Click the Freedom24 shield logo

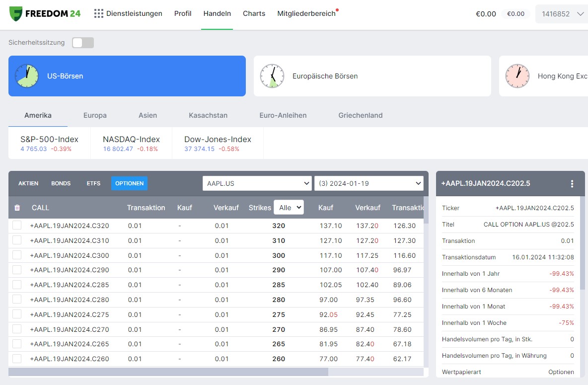pyautogui.click(x=16, y=14)
